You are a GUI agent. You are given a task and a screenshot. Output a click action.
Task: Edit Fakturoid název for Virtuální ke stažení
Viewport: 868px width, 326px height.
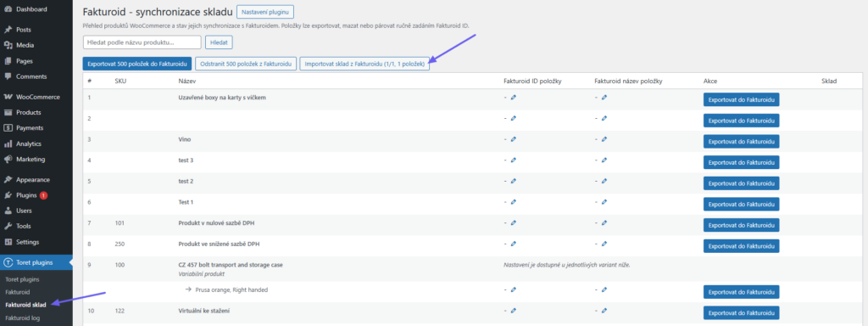[604, 311]
